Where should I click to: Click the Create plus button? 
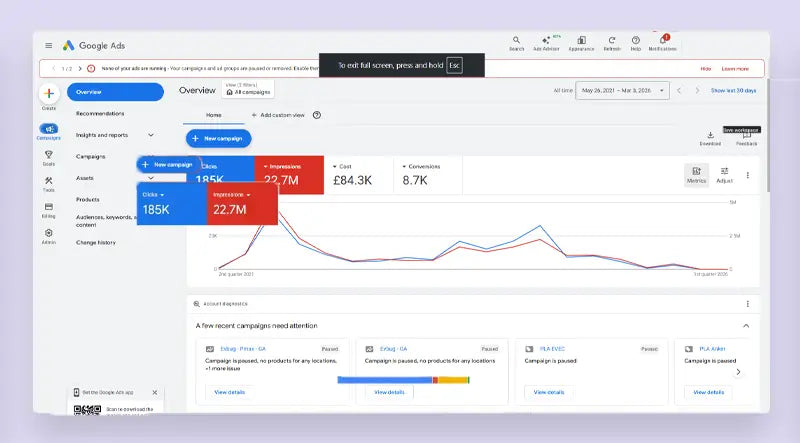(49, 93)
